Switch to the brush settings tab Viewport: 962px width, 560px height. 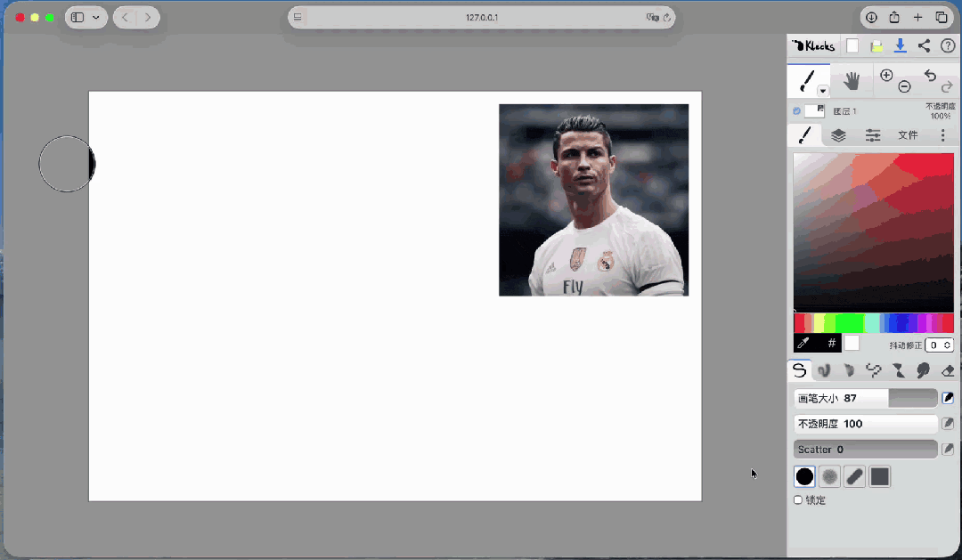click(x=805, y=135)
